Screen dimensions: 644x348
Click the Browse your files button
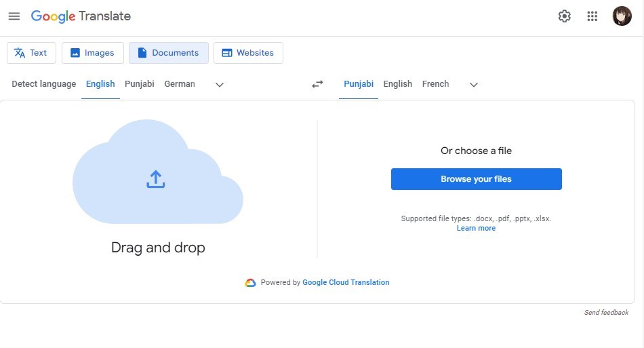pos(477,179)
